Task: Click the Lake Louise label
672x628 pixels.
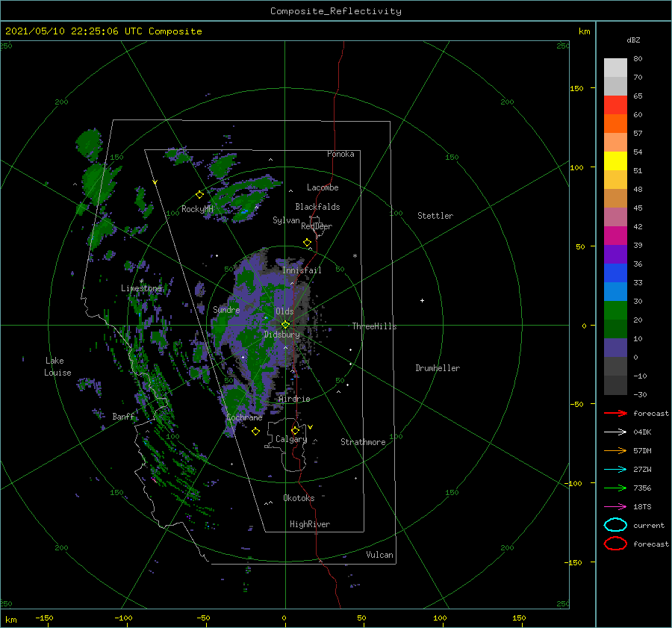Action: [57, 367]
